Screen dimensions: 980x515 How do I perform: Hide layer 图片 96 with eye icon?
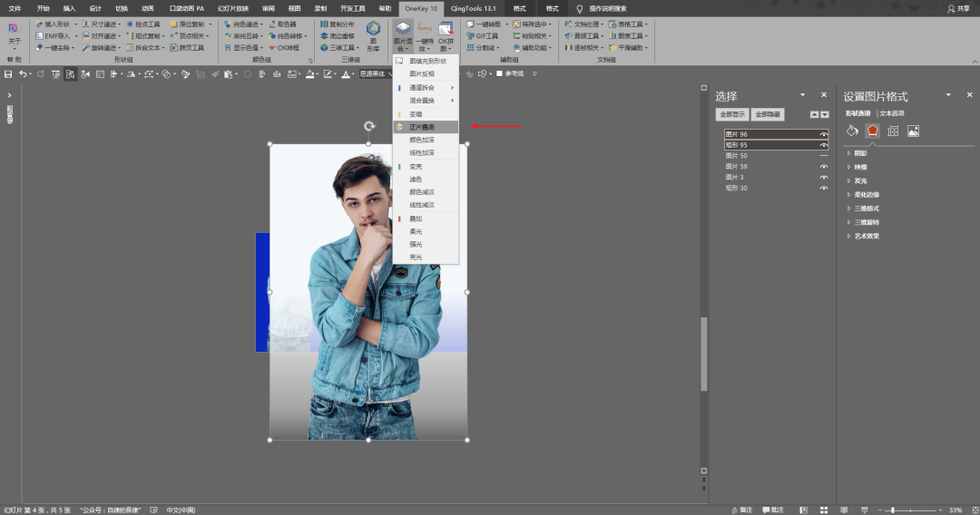tap(824, 134)
